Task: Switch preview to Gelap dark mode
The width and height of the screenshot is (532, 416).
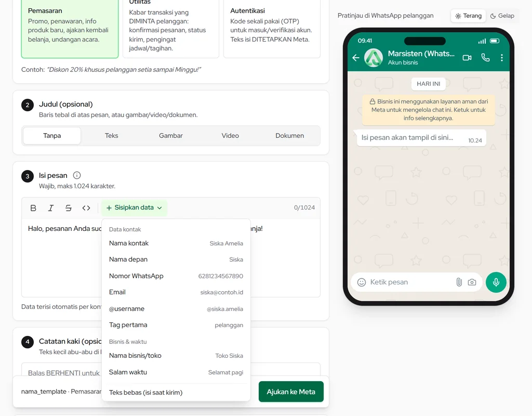Action: click(502, 16)
